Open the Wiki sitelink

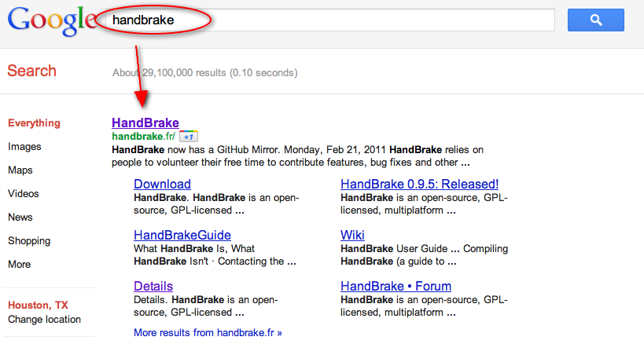pyautogui.click(x=352, y=235)
